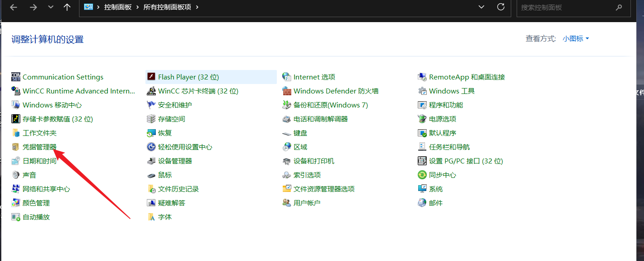644x261 pixels.
Task: Open 邮件 settings link
Action: 436,203
